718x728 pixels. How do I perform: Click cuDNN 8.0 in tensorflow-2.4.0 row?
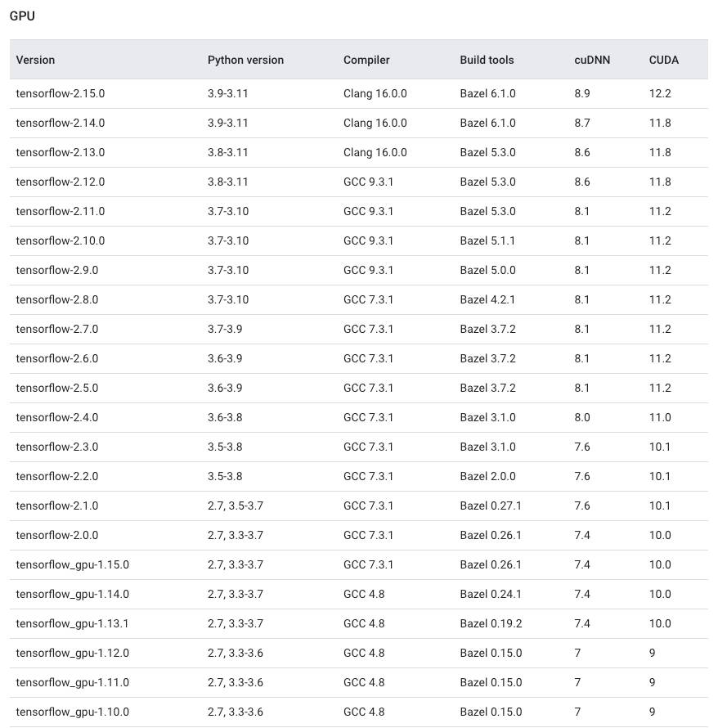582,417
